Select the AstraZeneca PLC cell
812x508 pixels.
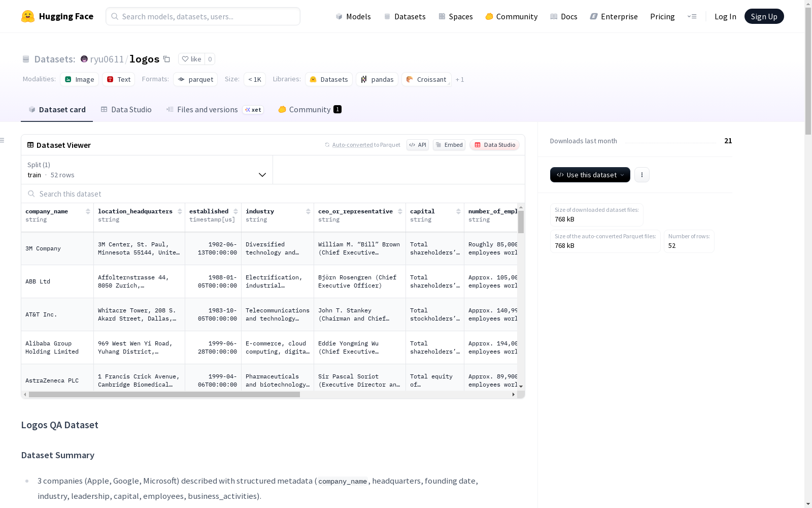57,378
